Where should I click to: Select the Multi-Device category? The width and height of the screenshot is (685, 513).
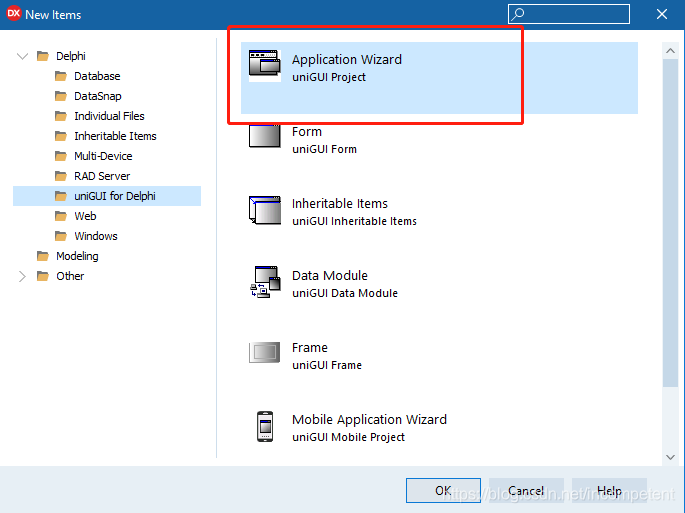coord(103,156)
